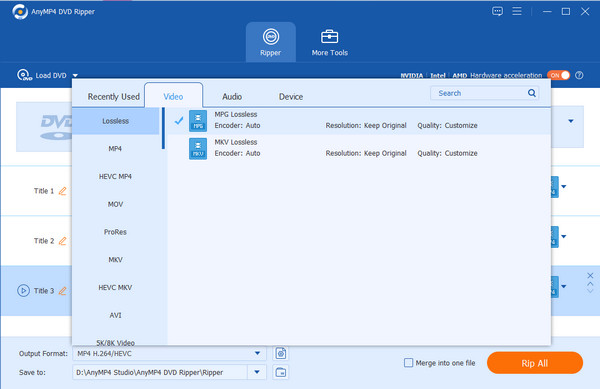The width and height of the screenshot is (600, 389).
Task: Select 5K/8K Video format category
Action: (x=116, y=342)
